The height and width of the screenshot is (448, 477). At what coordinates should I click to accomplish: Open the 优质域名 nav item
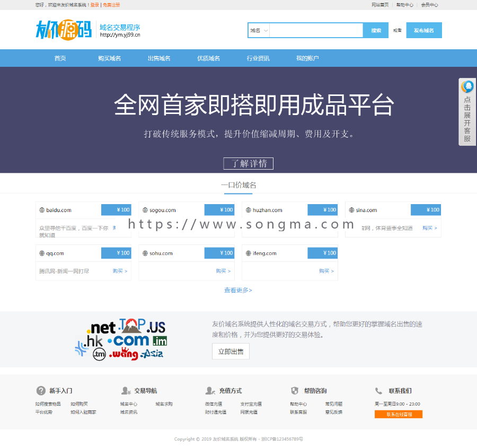tap(209, 58)
